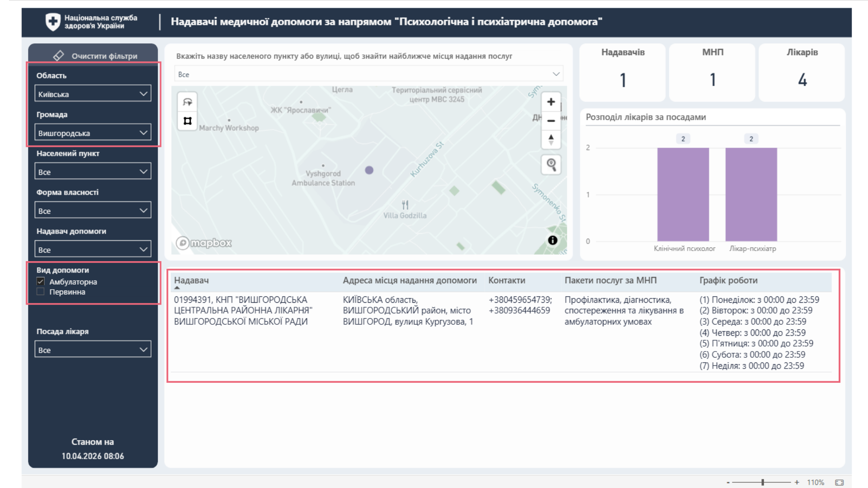
Task: Click zoom minus in status bar
Action: tap(728, 483)
